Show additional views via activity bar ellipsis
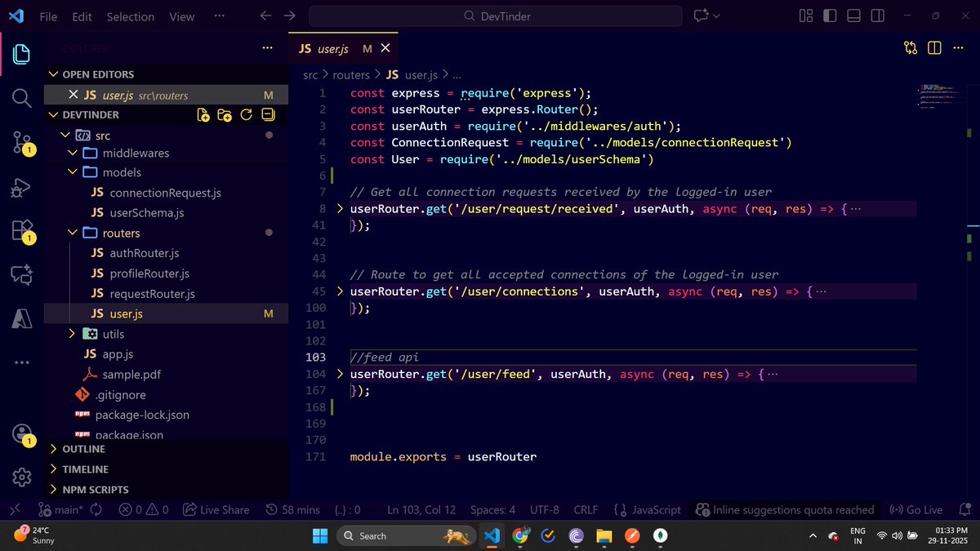The height and width of the screenshot is (551, 980). point(21,361)
